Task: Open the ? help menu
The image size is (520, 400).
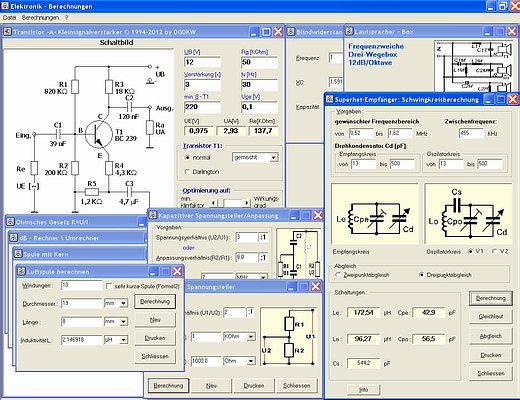Action: tap(66, 18)
